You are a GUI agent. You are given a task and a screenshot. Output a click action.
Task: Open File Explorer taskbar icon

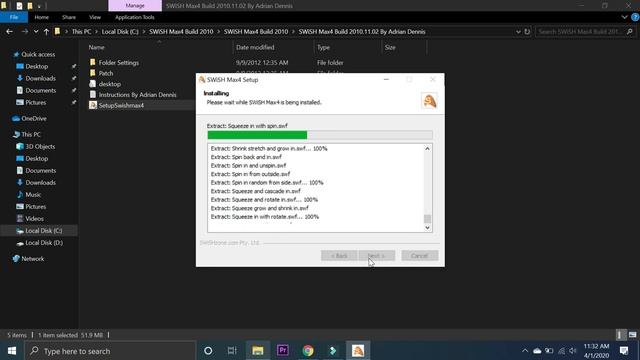click(x=258, y=351)
